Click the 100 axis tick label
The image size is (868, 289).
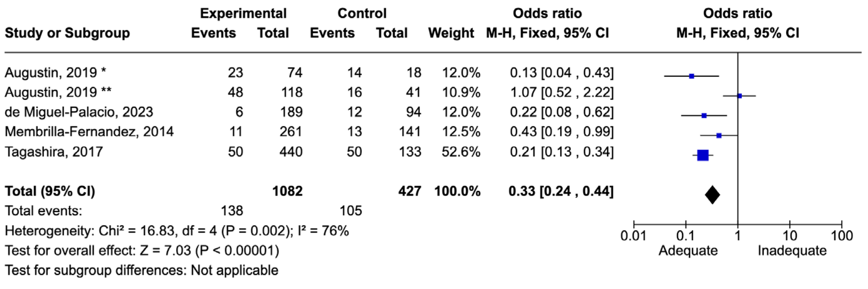pos(842,236)
